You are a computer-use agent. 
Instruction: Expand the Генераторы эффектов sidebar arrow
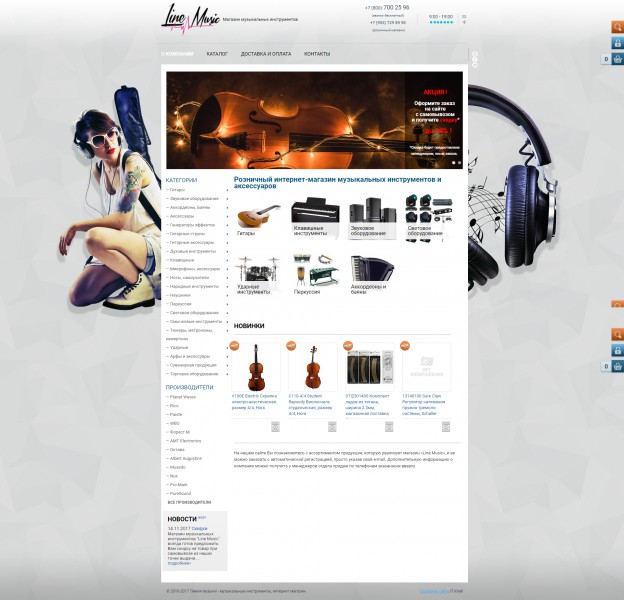tap(227, 225)
